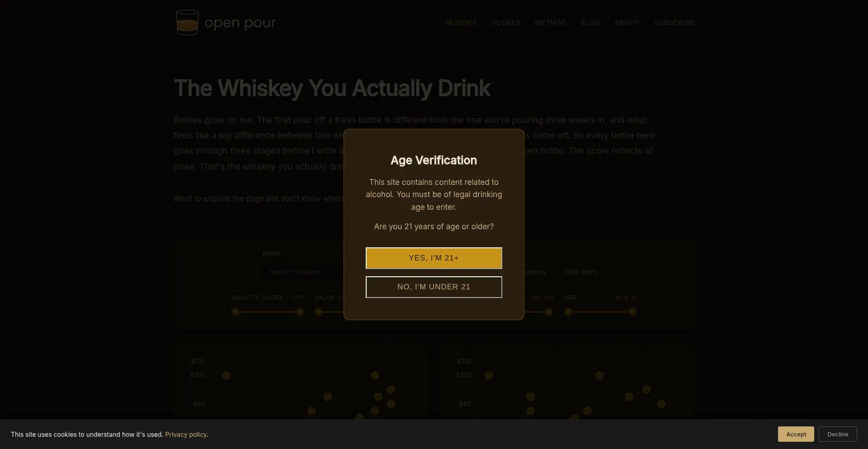Click Subscribe in the navigation
868x449 pixels.
pyautogui.click(x=674, y=23)
